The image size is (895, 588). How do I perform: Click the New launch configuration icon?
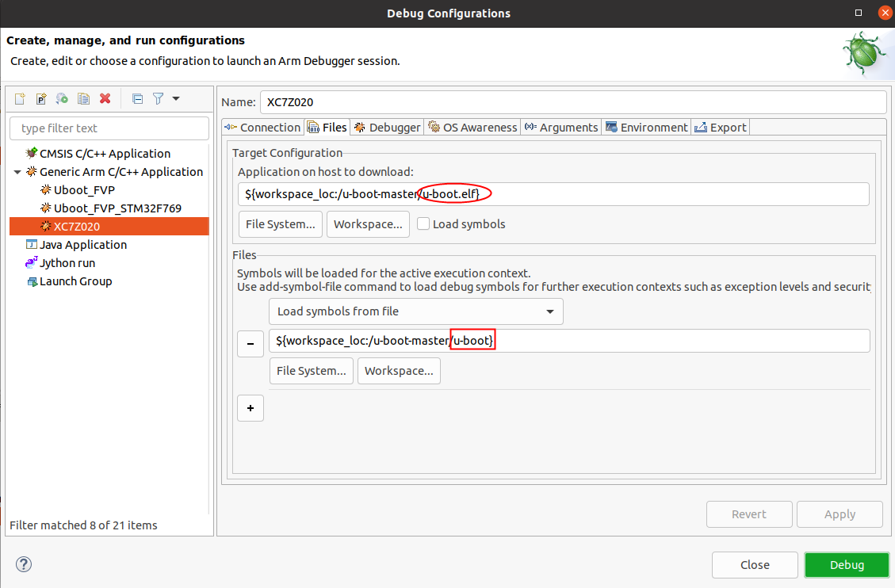[20, 99]
